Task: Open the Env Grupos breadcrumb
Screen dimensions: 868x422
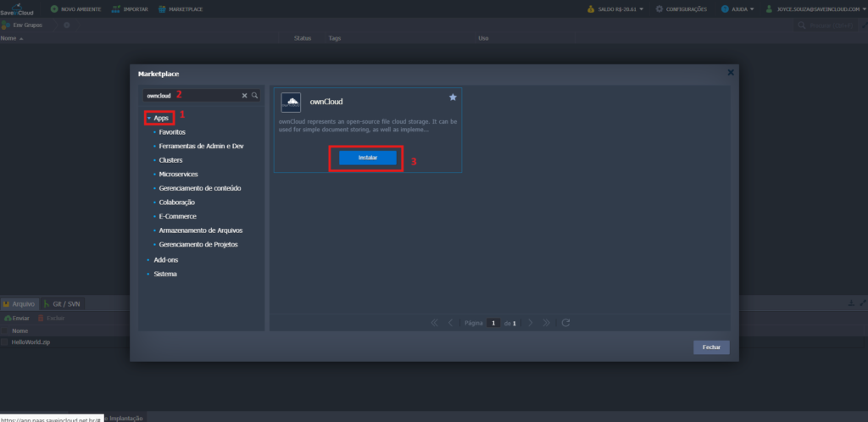Action: (22, 25)
